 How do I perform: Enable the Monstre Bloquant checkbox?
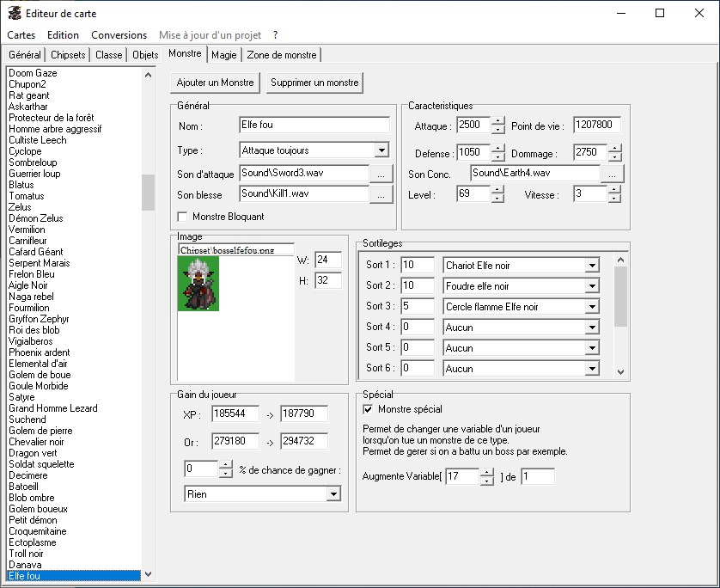pos(182,217)
